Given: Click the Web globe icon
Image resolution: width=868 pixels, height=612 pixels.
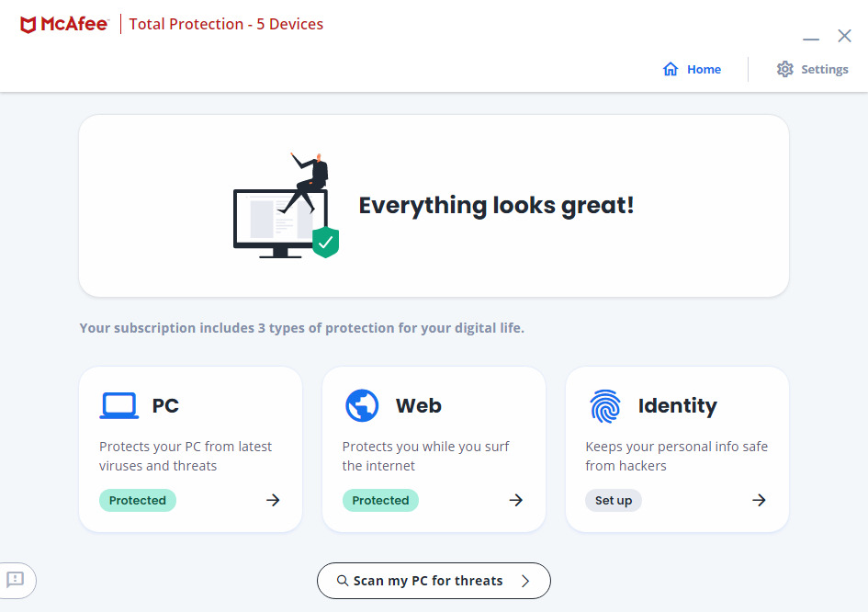Looking at the screenshot, I should [362, 405].
